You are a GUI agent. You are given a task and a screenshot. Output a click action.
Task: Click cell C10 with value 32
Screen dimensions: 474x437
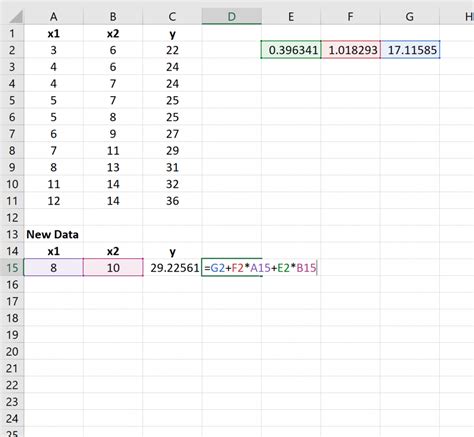pos(172,184)
